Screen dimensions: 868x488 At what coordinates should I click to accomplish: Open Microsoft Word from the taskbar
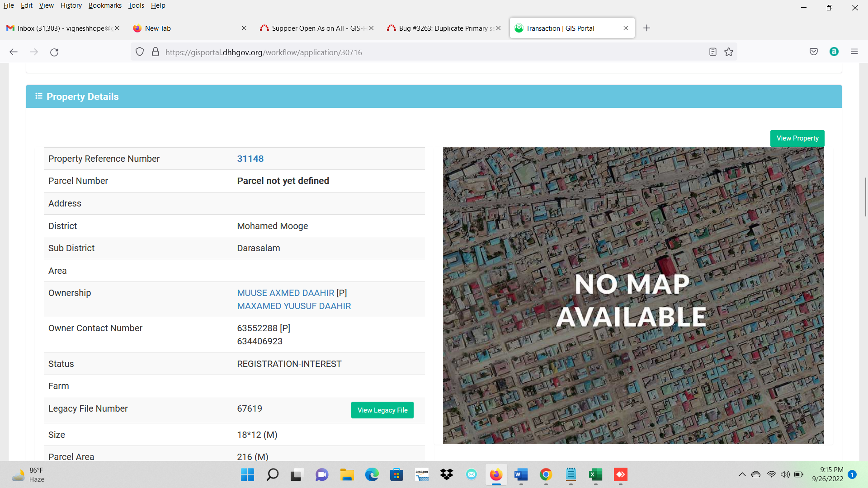point(521,474)
